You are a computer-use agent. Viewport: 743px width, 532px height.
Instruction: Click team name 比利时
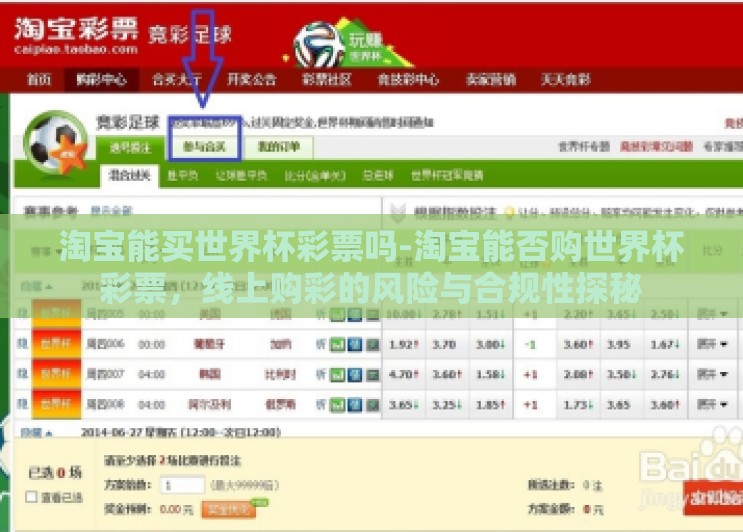tap(280, 375)
